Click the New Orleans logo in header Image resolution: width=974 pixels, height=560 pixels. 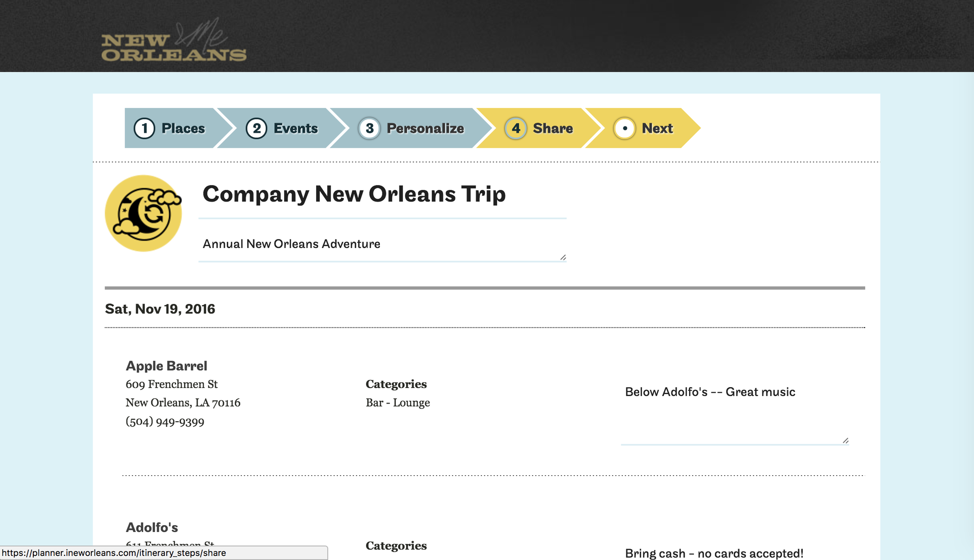tap(174, 40)
